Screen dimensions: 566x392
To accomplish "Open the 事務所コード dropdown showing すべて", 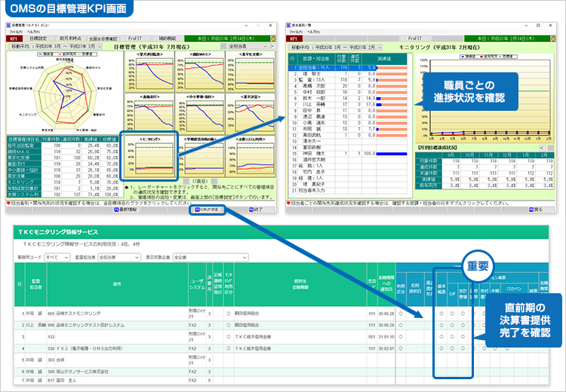I will [x=57, y=258].
